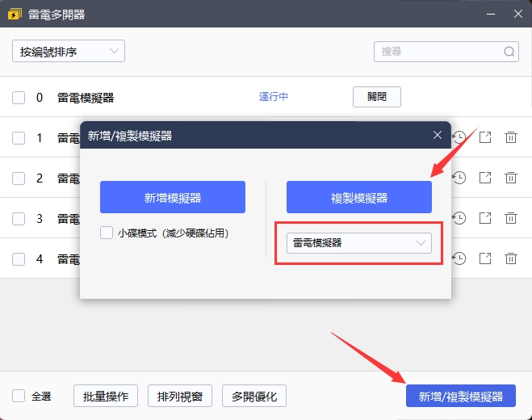Create desktop shortcut icon for emulator 4
The width and height of the screenshot is (532, 420).
[485, 258]
